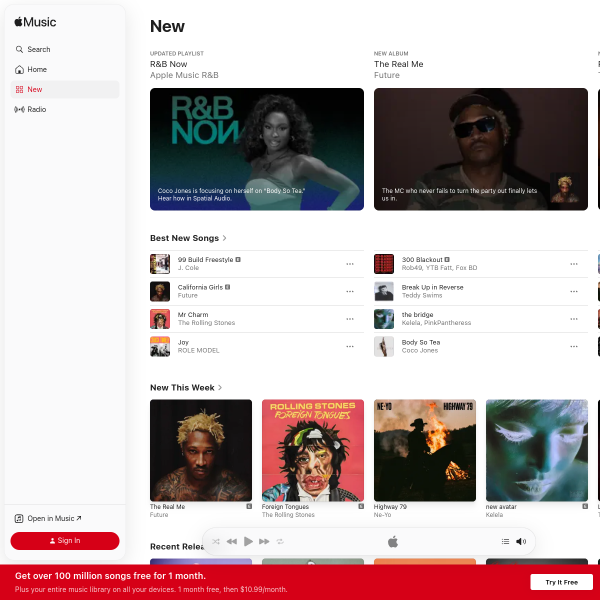
Task: Open the Search field in sidebar
Action: coord(65,49)
